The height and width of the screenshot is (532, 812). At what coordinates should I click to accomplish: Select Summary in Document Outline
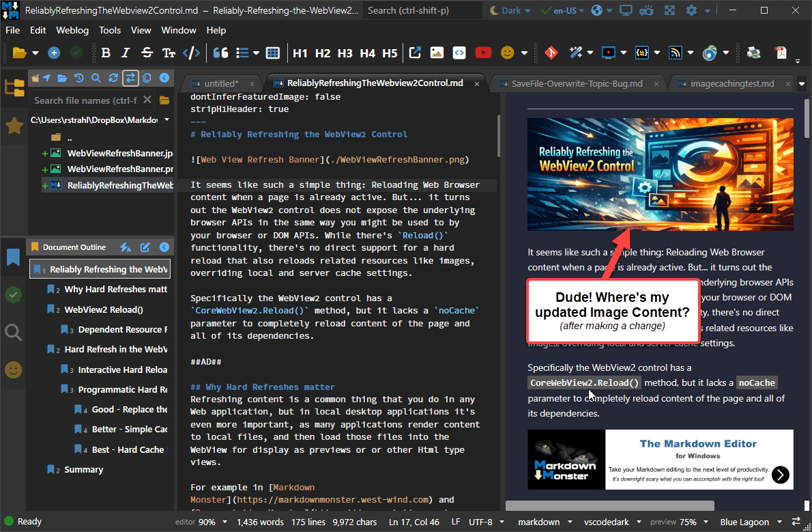pyautogui.click(x=83, y=470)
